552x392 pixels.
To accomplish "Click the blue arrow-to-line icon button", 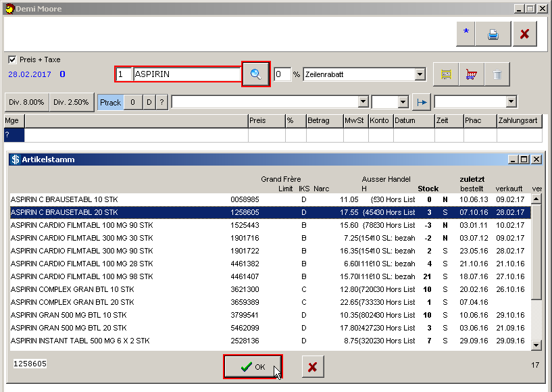I will coord(422,102).
